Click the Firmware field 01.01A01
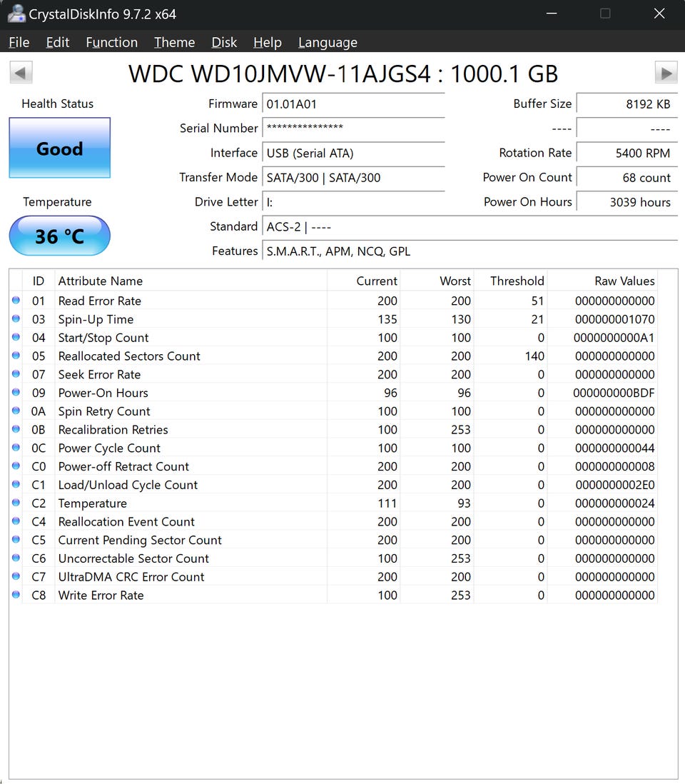685x784 pixels. (353, 104)
